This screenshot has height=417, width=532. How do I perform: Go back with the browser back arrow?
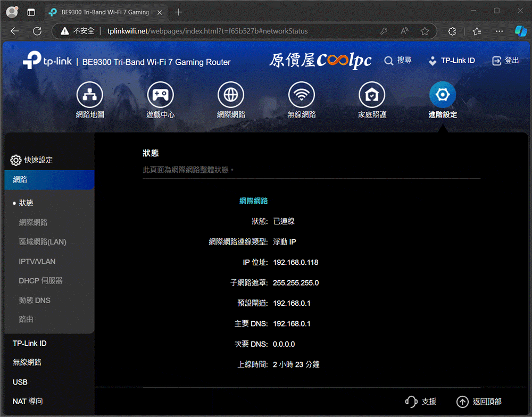click(14, 31)
